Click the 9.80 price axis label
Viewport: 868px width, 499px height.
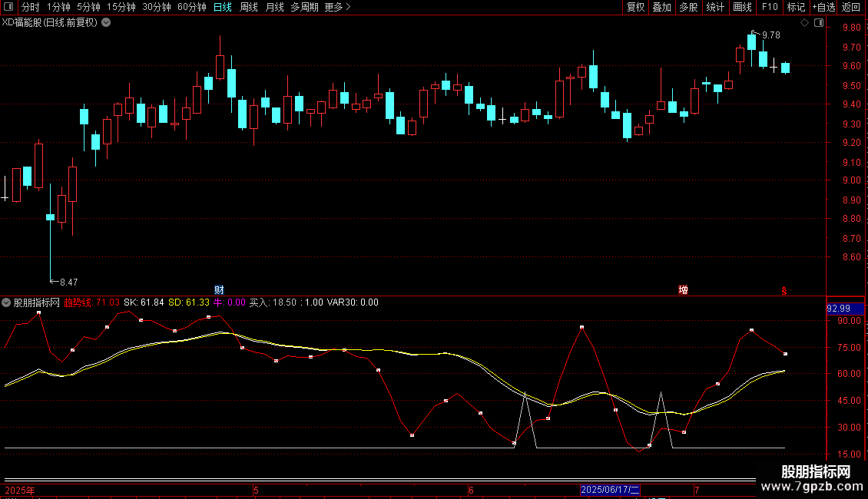[851, 28]
